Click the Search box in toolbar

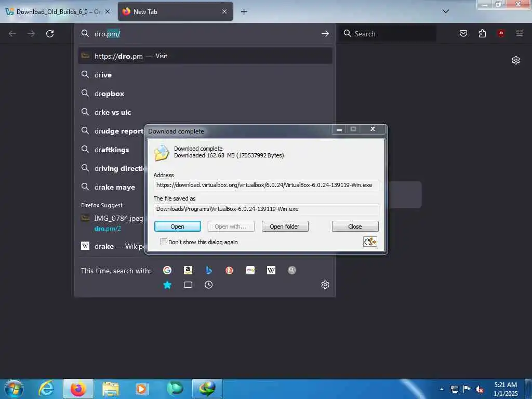tap(388, 34)
